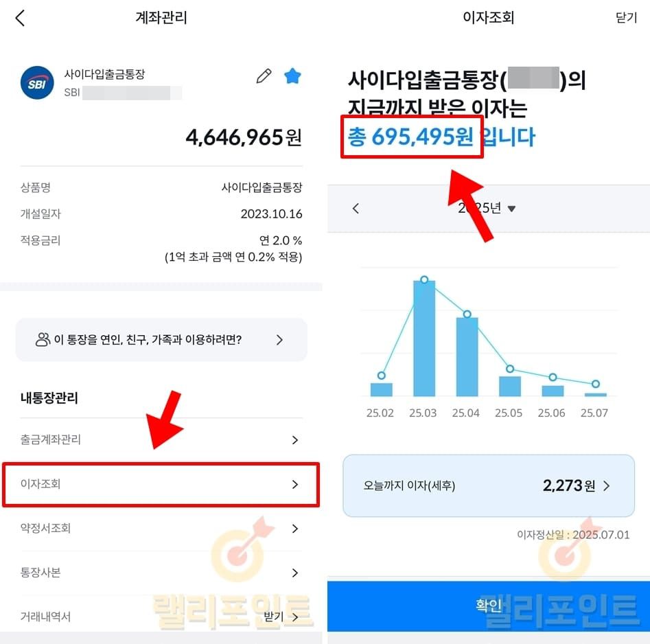Tap the blue 확인 button
The height and width of the screenshot is (644, 650).
tap(488, 606)
